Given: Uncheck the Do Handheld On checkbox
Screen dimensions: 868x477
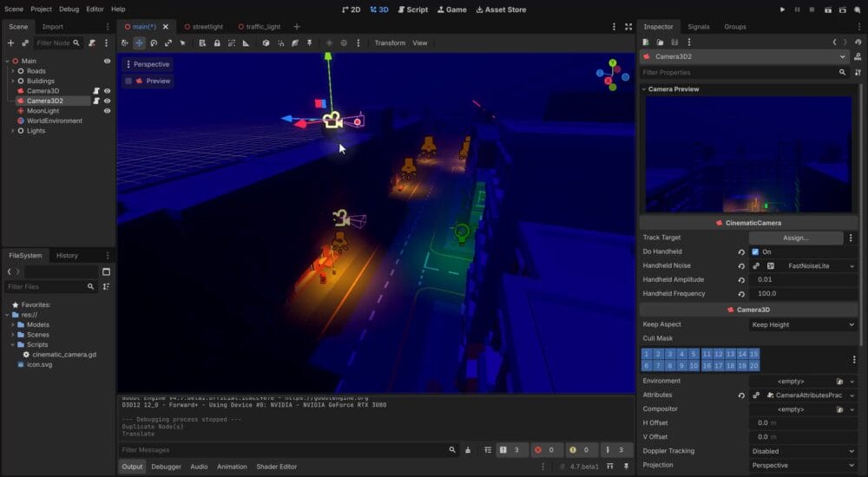Looking at the screenshot, I should coord(755,252).
